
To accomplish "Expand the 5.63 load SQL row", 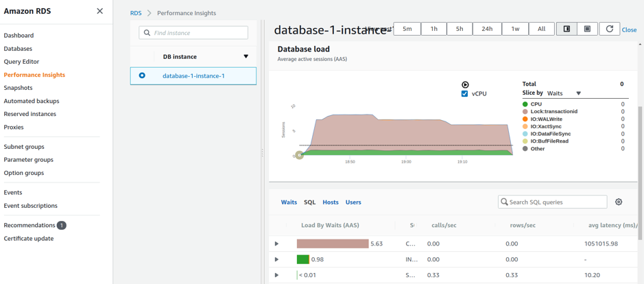I will click(277, 244).
